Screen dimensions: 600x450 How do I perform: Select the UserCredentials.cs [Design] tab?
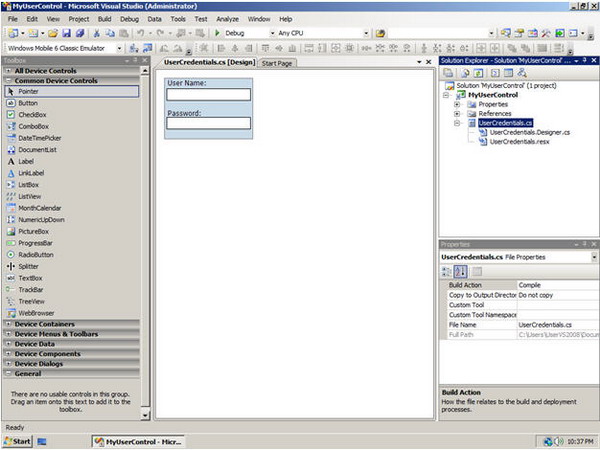[209, 62]
